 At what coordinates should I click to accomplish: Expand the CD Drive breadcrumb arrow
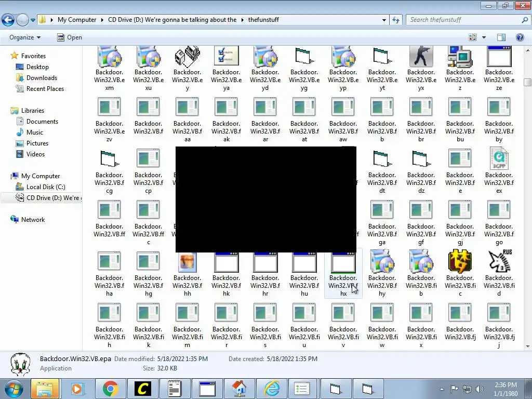pyautogui.click(x=242, y=20)
